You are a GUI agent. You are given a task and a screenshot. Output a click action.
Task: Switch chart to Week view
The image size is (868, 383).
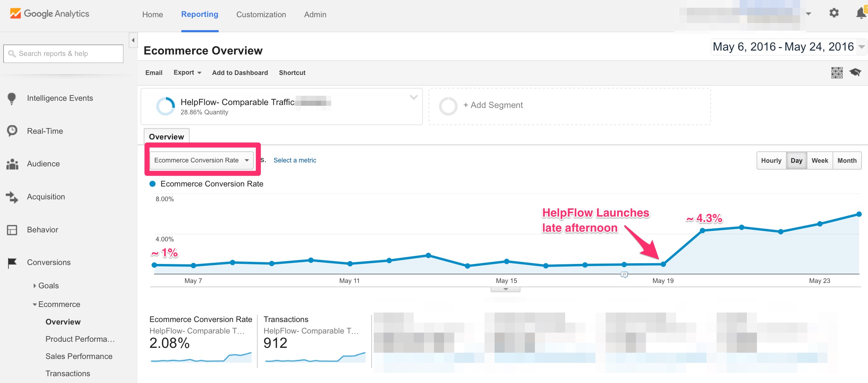pyautogui.click(x=820, y=161)
